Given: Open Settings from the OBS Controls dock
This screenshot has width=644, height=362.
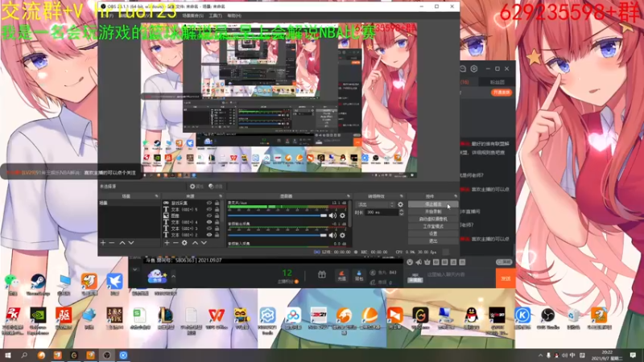Looking at the screenshot, I should click(x=433, y=233).
